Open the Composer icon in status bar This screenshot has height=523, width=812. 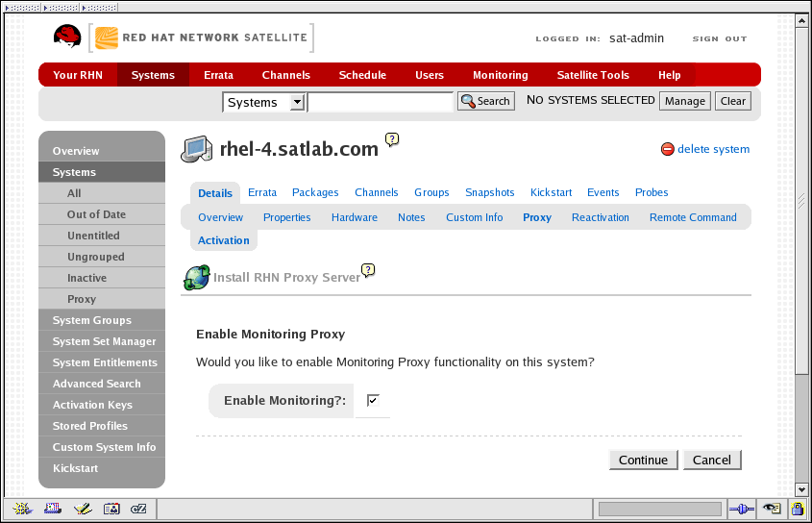click(x=83, y=509)
